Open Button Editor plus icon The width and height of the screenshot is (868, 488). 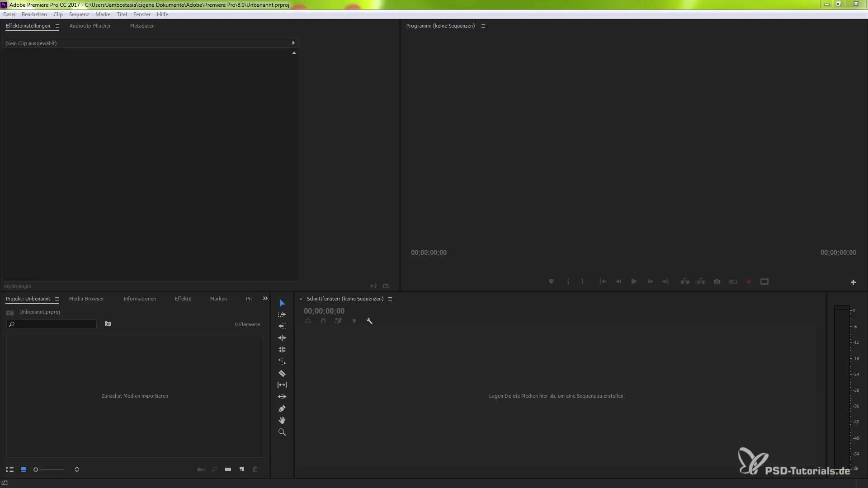[x=853, y=282]
